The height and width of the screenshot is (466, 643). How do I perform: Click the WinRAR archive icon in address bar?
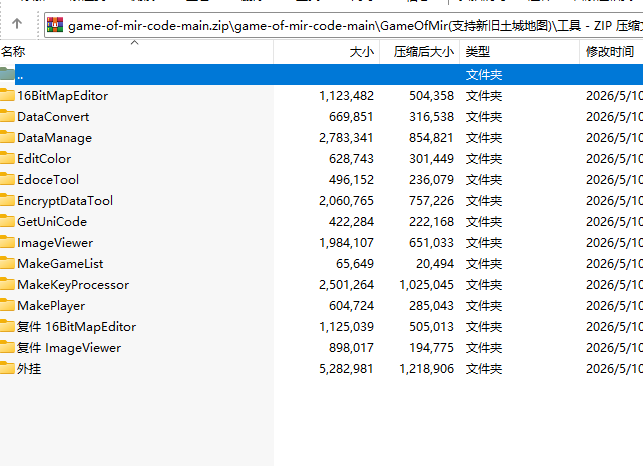[55, 25]
